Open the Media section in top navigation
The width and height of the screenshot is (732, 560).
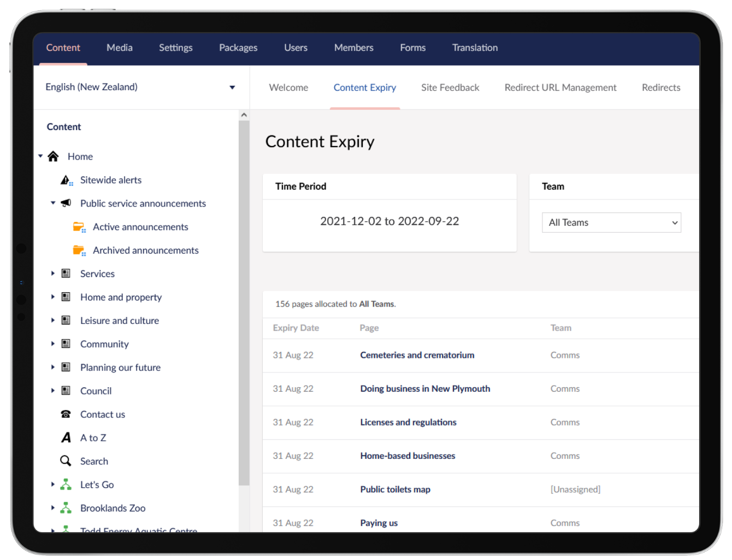119,48
